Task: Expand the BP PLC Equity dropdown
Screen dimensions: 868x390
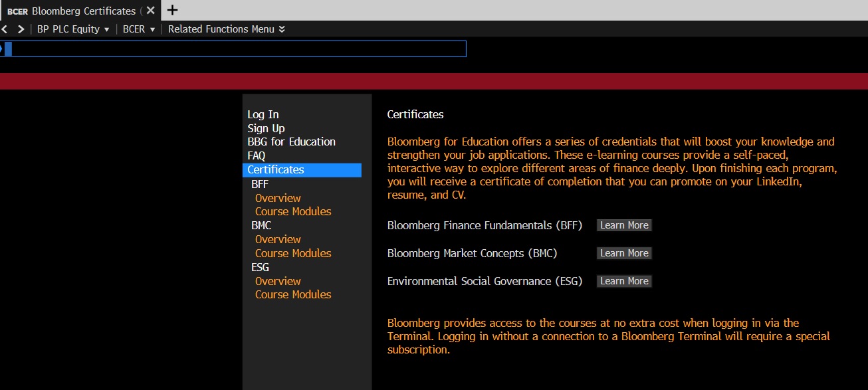Action: click(73, 29)
